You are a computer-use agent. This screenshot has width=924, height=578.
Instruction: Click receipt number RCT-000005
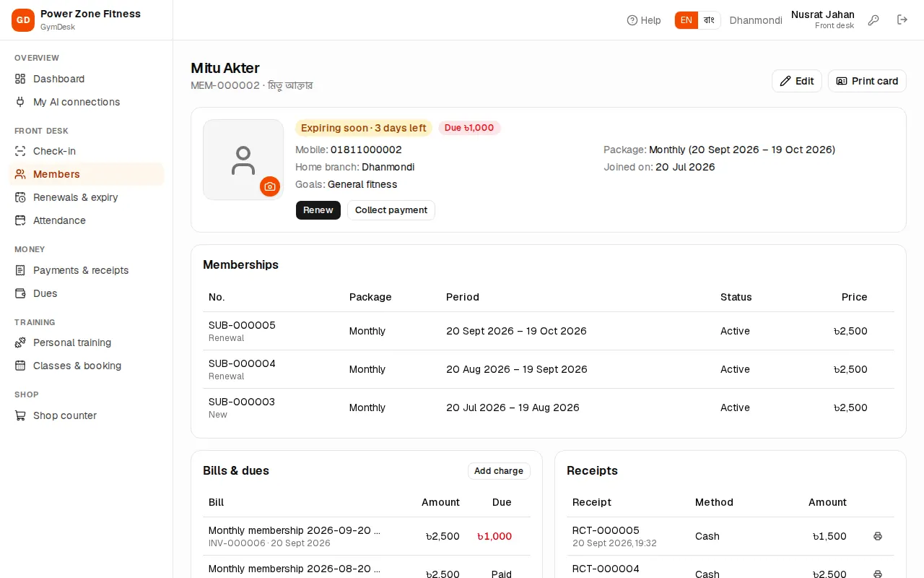[x=606, y=530]
